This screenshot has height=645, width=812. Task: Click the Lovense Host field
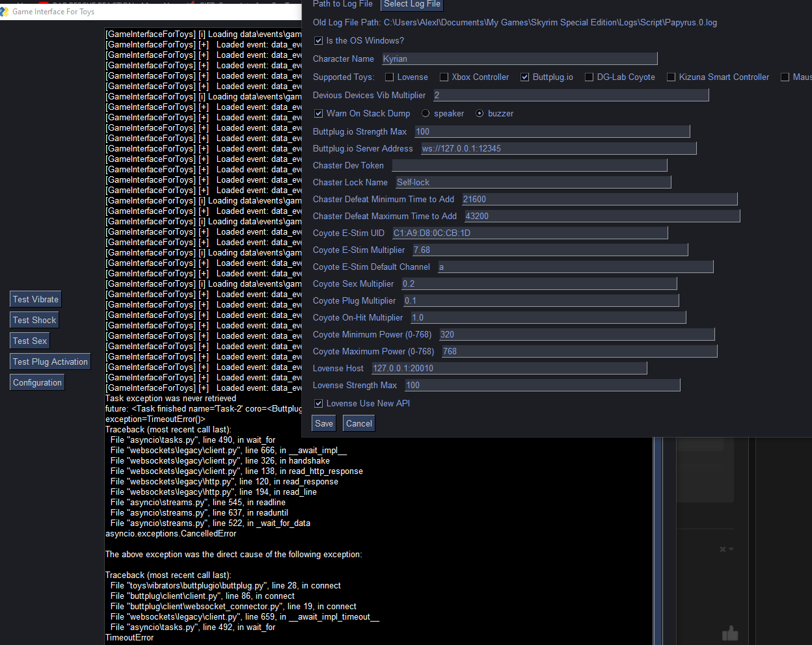click(x=509, y=368)
